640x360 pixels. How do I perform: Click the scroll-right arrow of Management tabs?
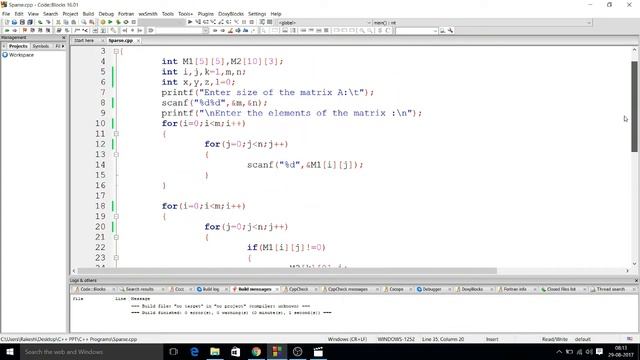pyautogui.click(x=63, y=46)
